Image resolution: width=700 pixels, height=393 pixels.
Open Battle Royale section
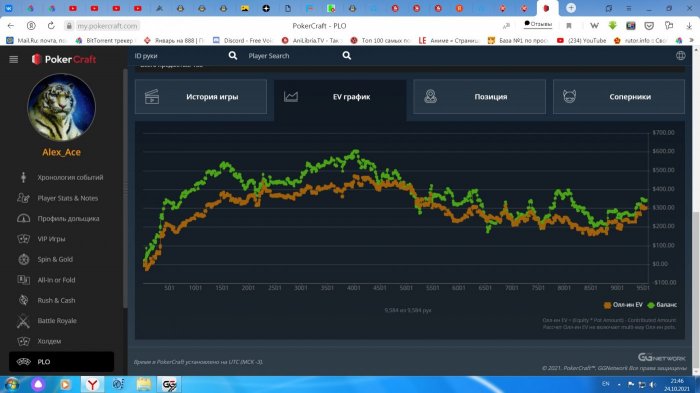(57, 321)
